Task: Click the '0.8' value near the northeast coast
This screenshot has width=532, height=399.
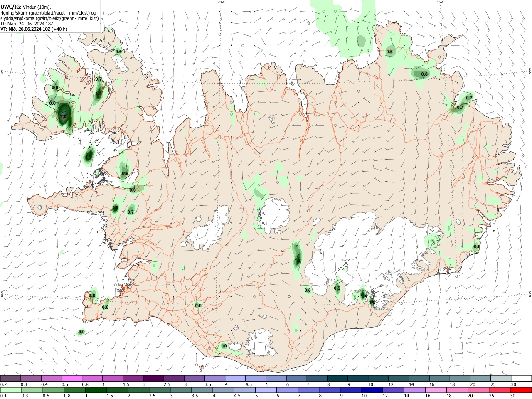Action: tap(424, 74)
